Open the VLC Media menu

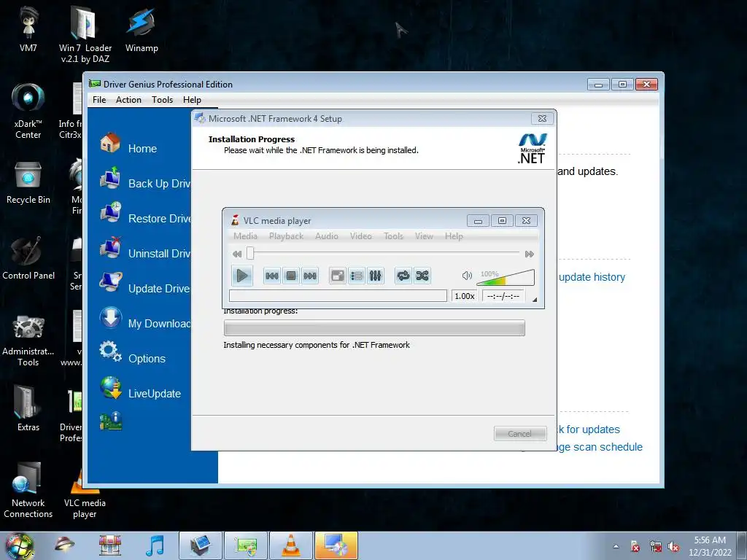click(245, 236)
